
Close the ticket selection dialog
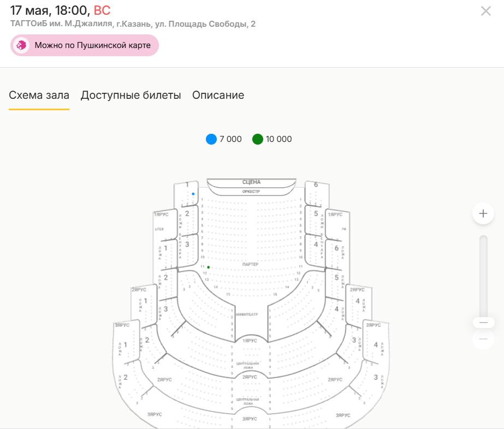pos(485,11)
